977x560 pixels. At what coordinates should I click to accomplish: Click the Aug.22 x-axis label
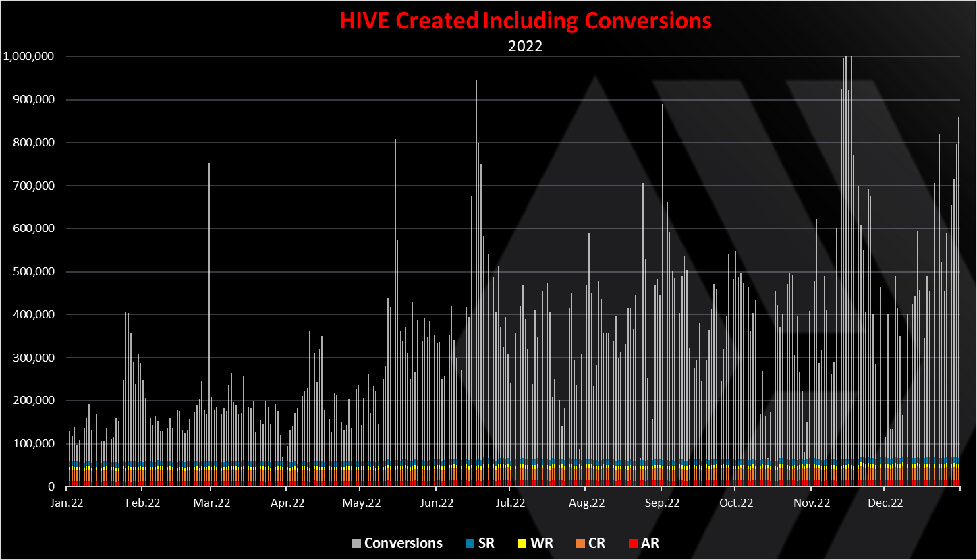[x=587, y=503]
